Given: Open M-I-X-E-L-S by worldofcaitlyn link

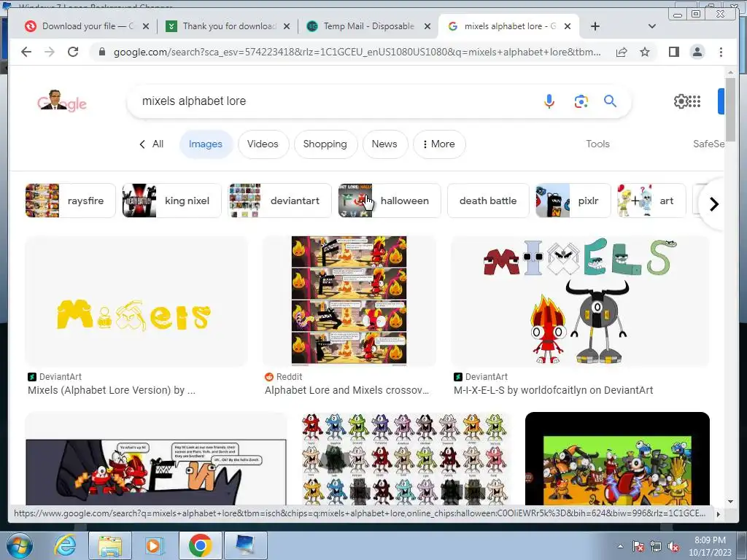Looking at the screenshot, I should (x=553, y=390).
